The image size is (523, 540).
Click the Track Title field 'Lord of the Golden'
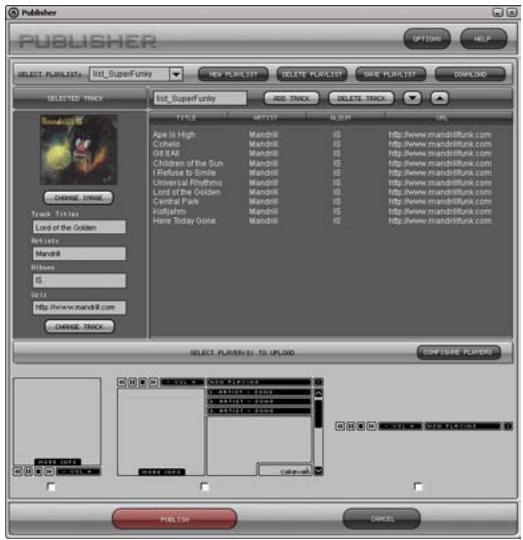pos(79,227)
